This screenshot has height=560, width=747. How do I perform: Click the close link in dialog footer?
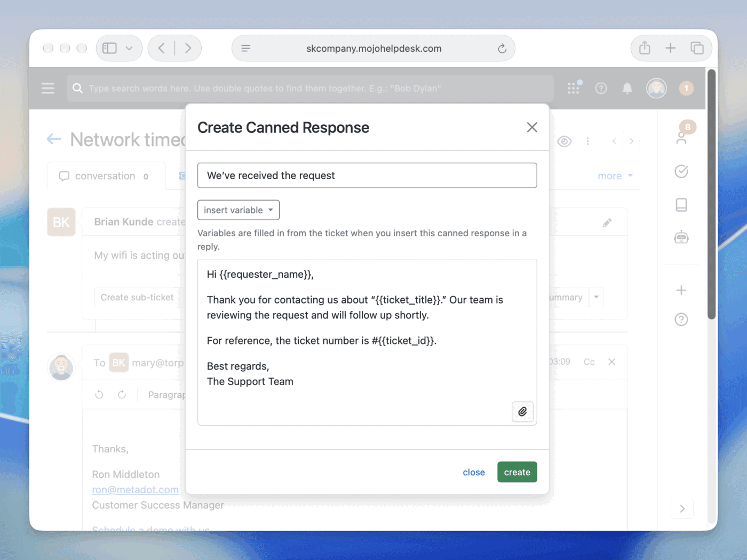tap(474, 472)
